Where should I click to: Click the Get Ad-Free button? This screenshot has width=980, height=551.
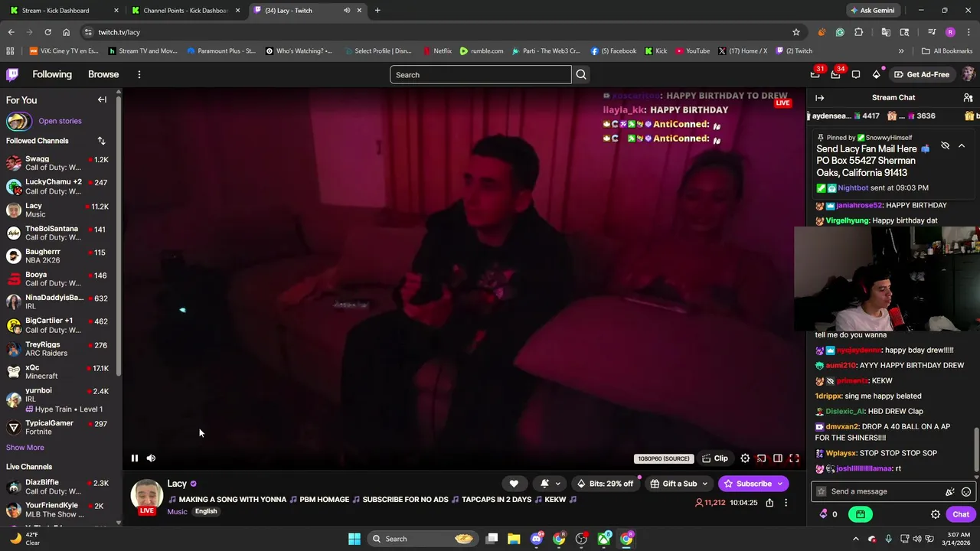[922, 74]
